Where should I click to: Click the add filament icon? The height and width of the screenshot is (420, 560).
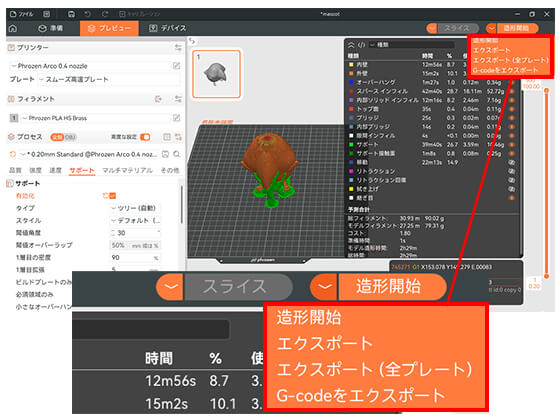pyautogui.click(x=159, y=99)
